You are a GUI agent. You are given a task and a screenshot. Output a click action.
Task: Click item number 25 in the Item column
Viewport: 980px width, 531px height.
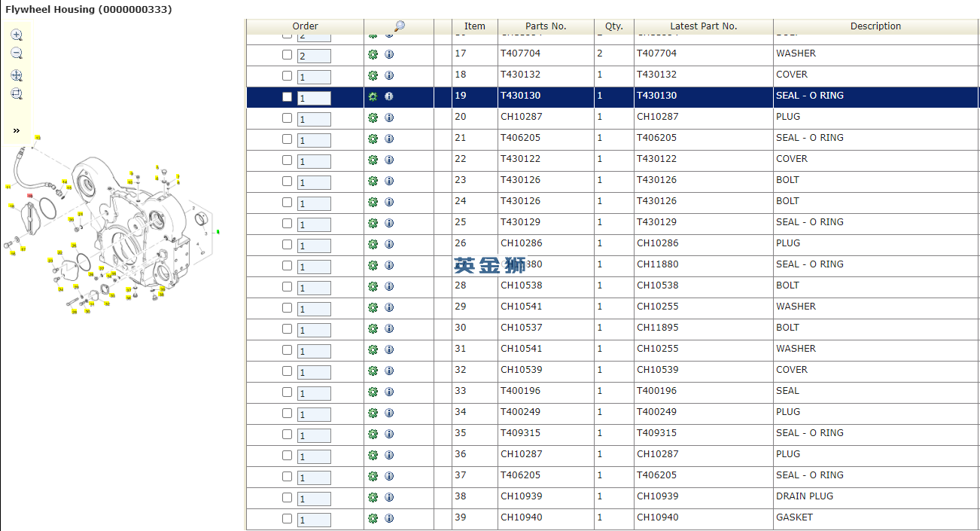tap(461, 222)
